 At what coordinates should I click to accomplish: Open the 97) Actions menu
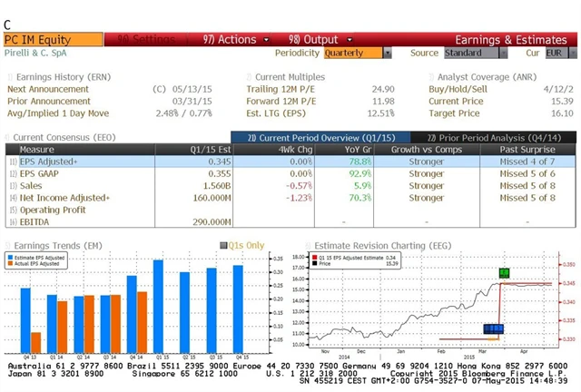[229, 40]
